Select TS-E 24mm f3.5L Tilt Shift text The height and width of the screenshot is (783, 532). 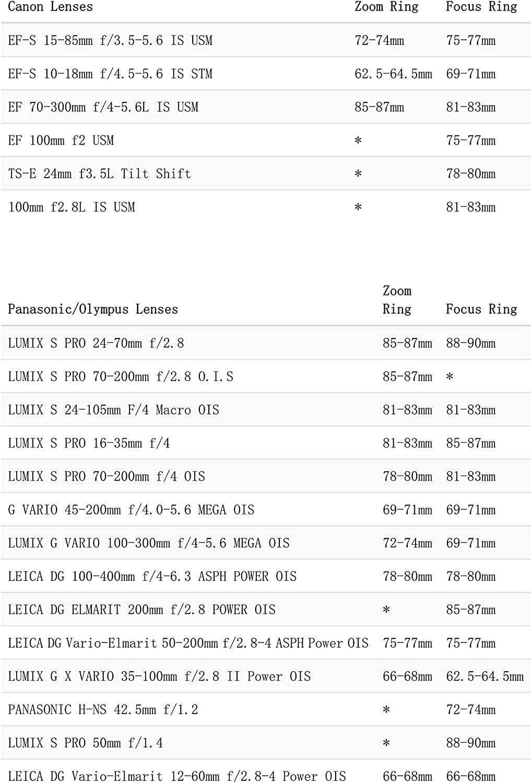[99, 174]
